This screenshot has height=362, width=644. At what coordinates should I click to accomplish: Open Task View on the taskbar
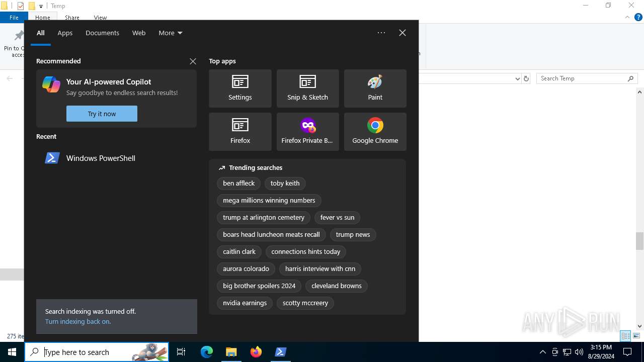tap(181, 352)
